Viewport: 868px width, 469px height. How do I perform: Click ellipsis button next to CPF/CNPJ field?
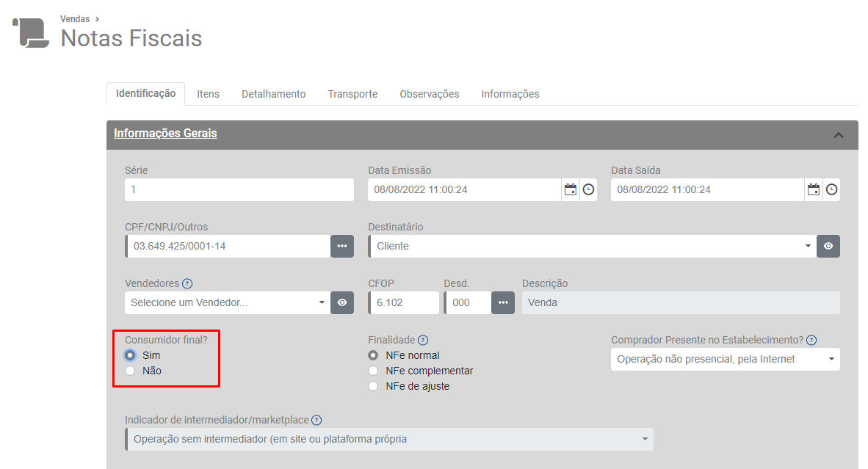[341, 246]
